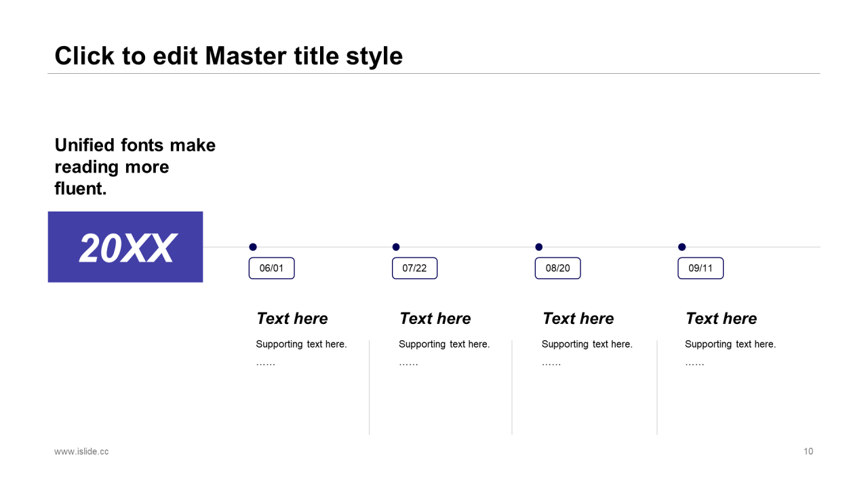Click the blue 20XX year box

tap(125, 247)
